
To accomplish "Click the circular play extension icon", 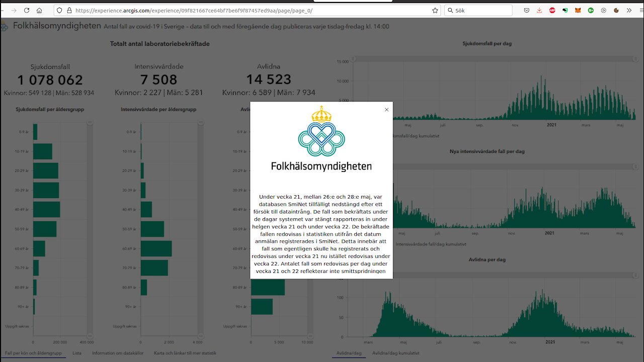I will point(604,10).
